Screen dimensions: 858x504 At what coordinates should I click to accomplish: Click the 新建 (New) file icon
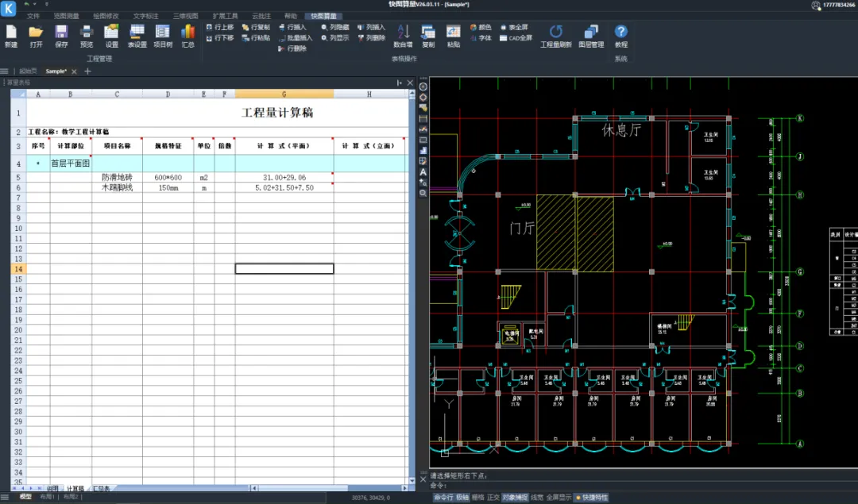click(x=11, y=36)
